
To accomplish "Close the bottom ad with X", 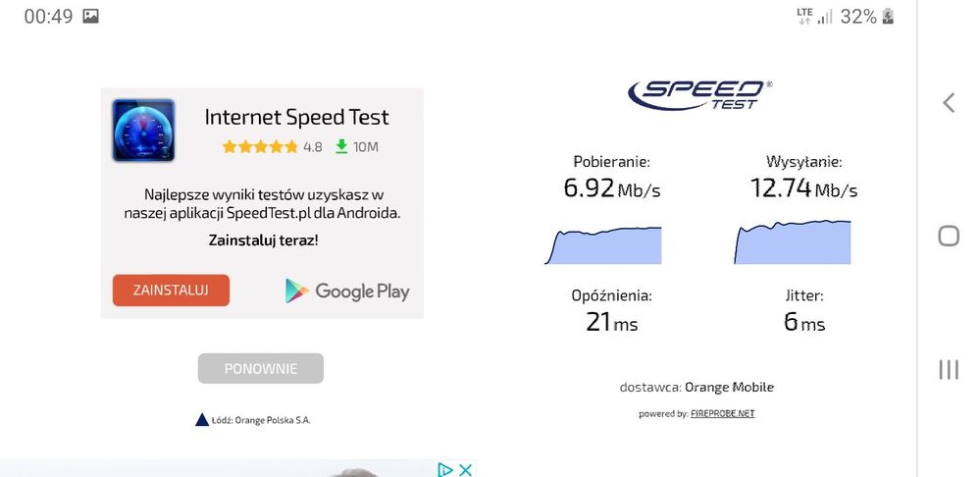I will pyautogui.click(x=467, y=469).
